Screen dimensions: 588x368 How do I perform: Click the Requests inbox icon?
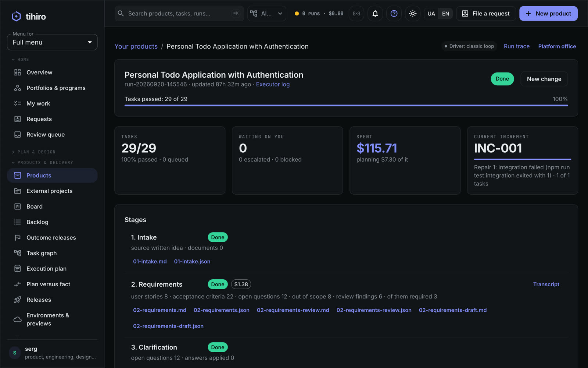click(x=17, y=119)
